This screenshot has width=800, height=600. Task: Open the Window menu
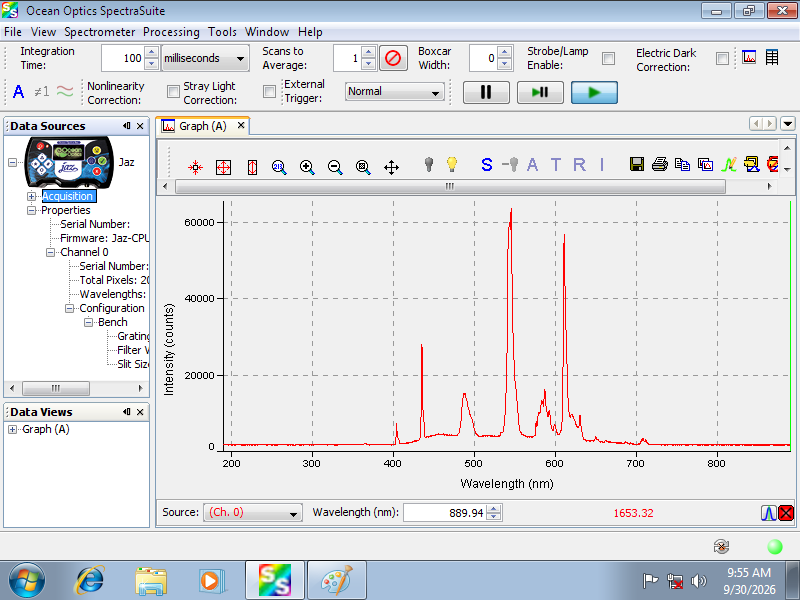(267, 32)
